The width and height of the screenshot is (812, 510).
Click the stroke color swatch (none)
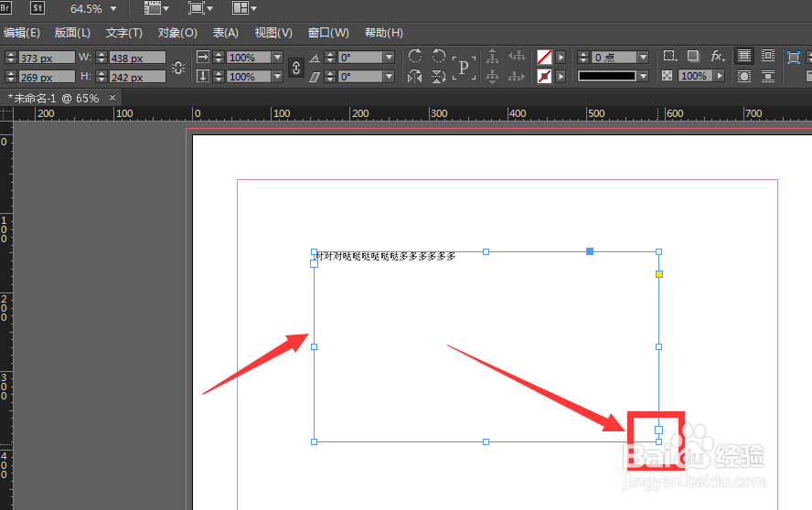coord(544,77)
